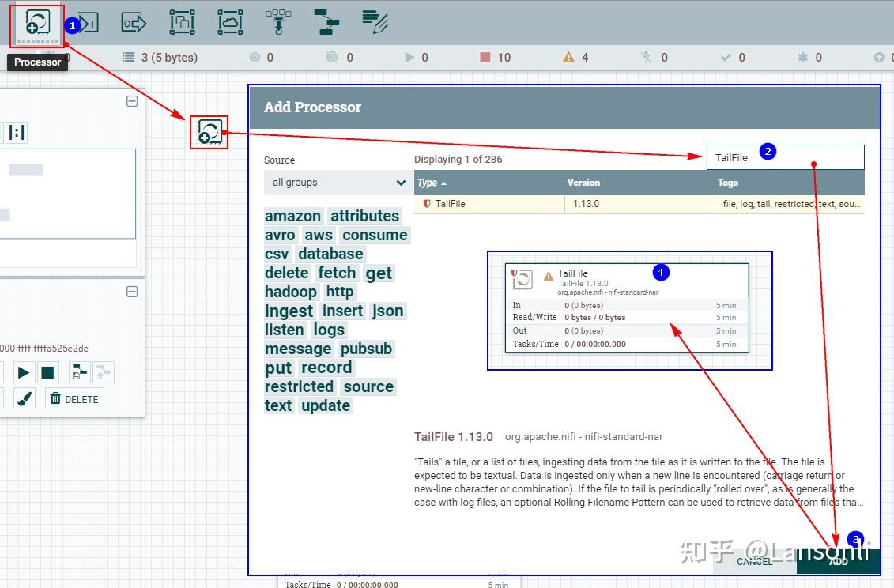Click the disabled components status icon
894x588 pixels.
pos(646,57)
